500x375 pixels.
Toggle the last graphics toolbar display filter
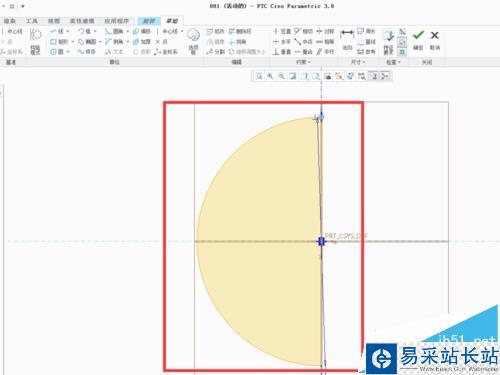pyautogui.click(x=385, y=76)
